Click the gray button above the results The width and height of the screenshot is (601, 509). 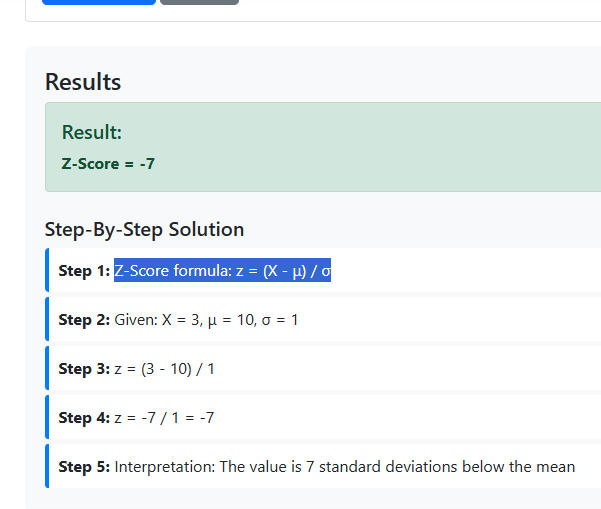199,2
